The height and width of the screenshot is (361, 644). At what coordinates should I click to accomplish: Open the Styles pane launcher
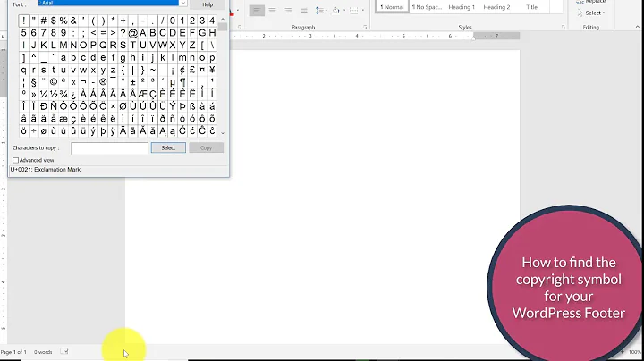pyautogui.click(x=563, y=27)
